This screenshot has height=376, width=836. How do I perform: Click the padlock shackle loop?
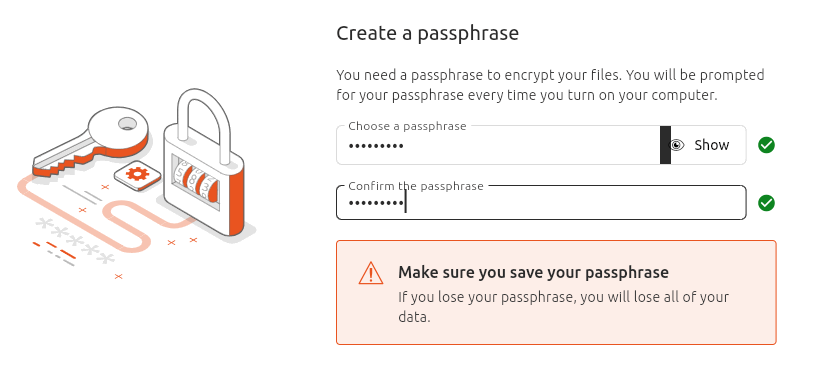coord(204,125)
